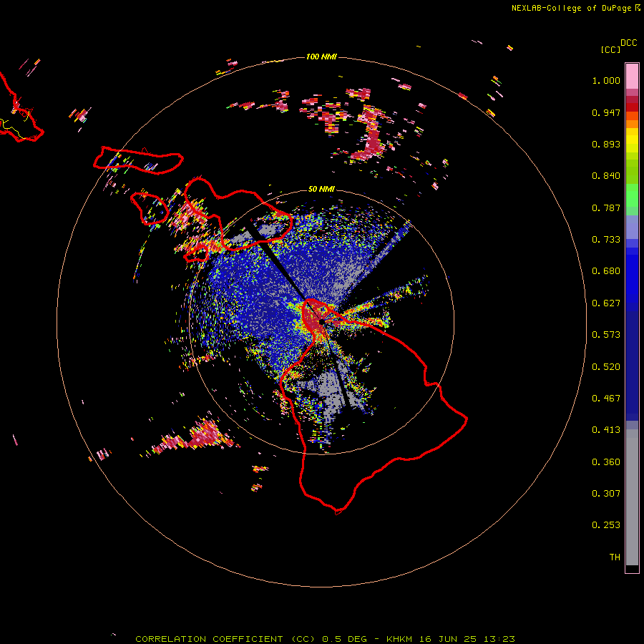644x644 pixels.
Task: Click the KHKM 16 JUN 25 13:23 timestamp
Action: 451,639
